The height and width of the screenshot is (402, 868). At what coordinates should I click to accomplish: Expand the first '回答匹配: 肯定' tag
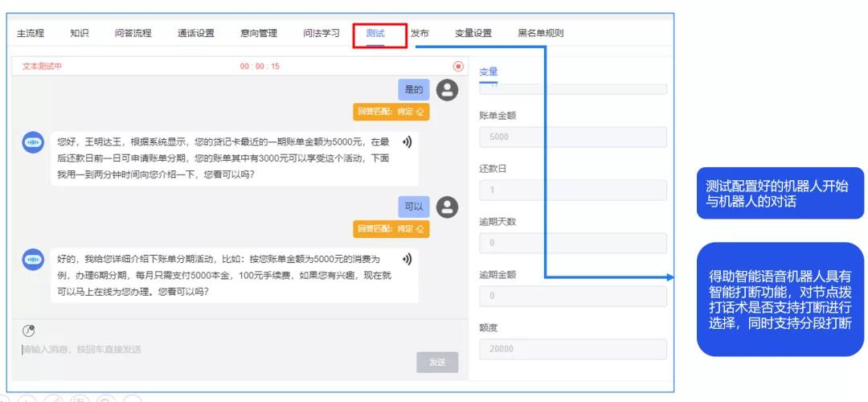[x=391, y=112]
